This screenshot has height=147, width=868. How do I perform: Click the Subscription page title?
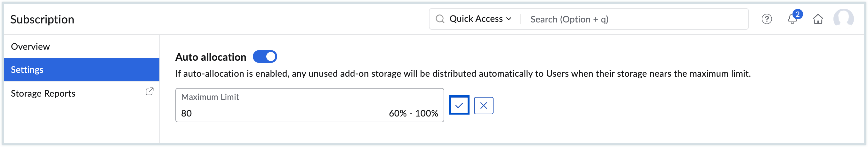point(42,19)
